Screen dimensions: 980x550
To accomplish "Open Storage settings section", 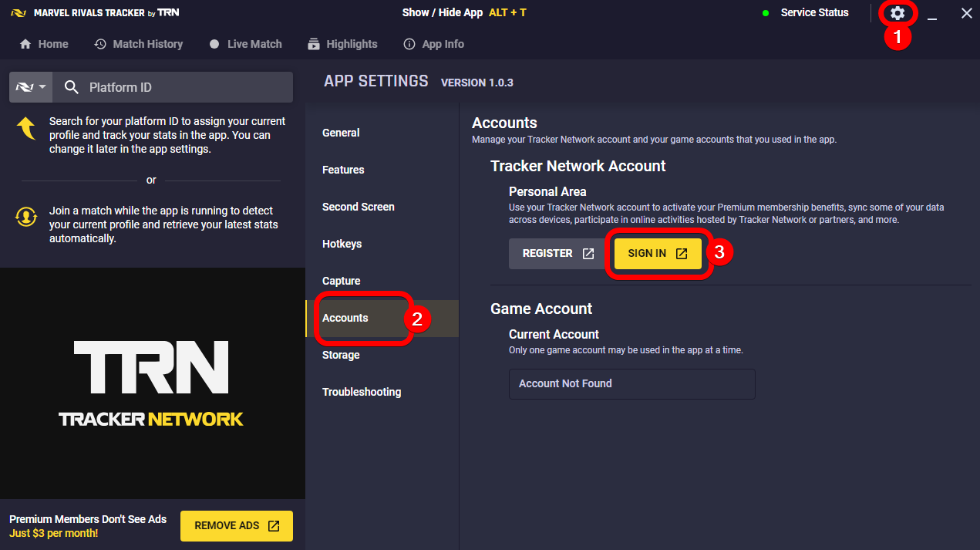I will [382, 355].
